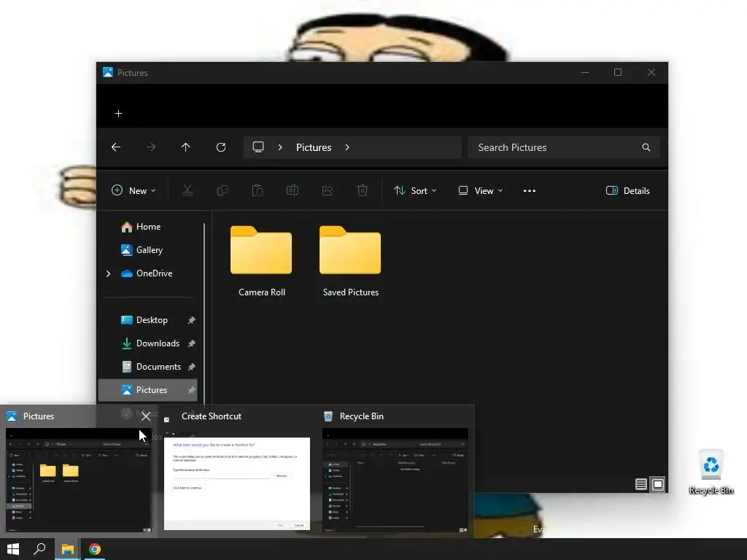This screenshot has width=747, height=560.
Task: Select the Camera Roll folder
Action: [x=261, y=261]
